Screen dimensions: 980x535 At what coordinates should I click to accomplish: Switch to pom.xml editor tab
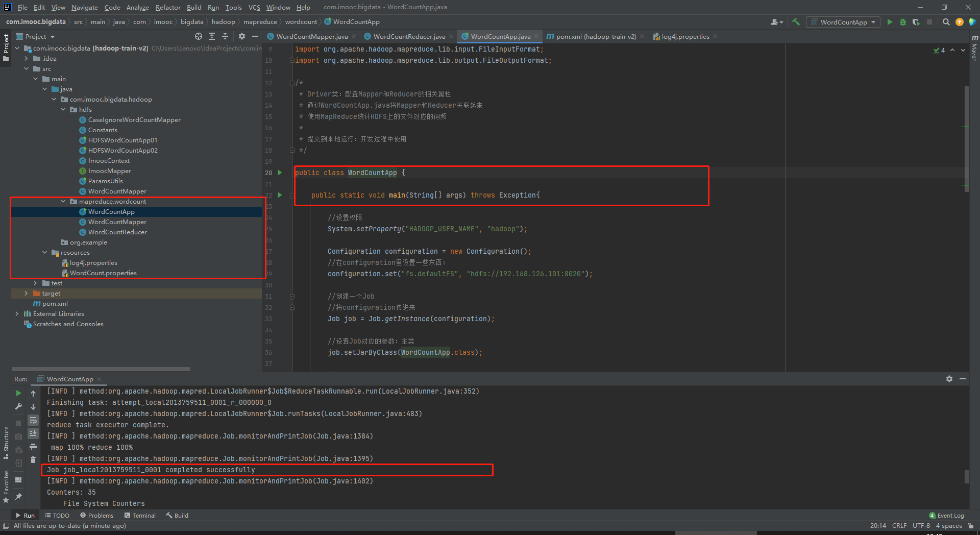point(596,36)
